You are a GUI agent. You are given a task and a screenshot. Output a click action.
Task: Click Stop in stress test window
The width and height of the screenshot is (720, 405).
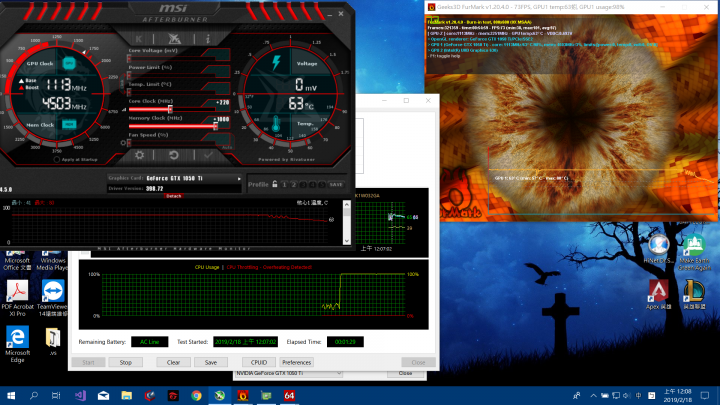(126, 362)
